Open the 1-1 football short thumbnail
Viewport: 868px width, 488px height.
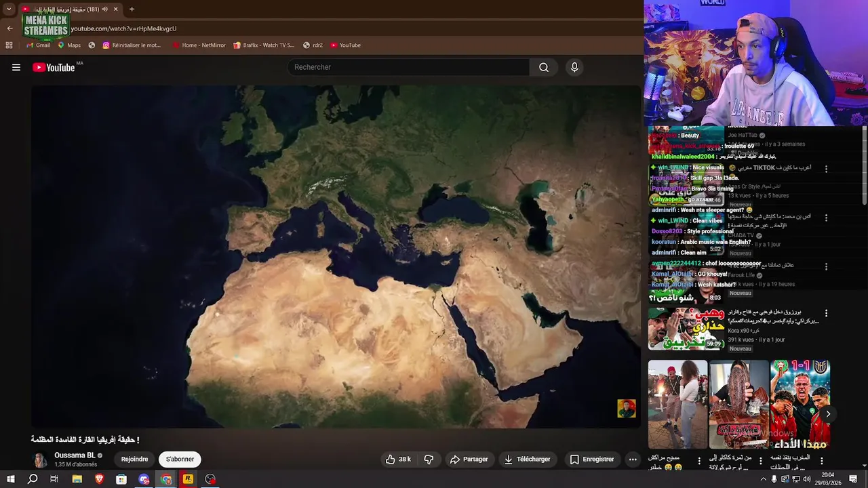(800, 404)
